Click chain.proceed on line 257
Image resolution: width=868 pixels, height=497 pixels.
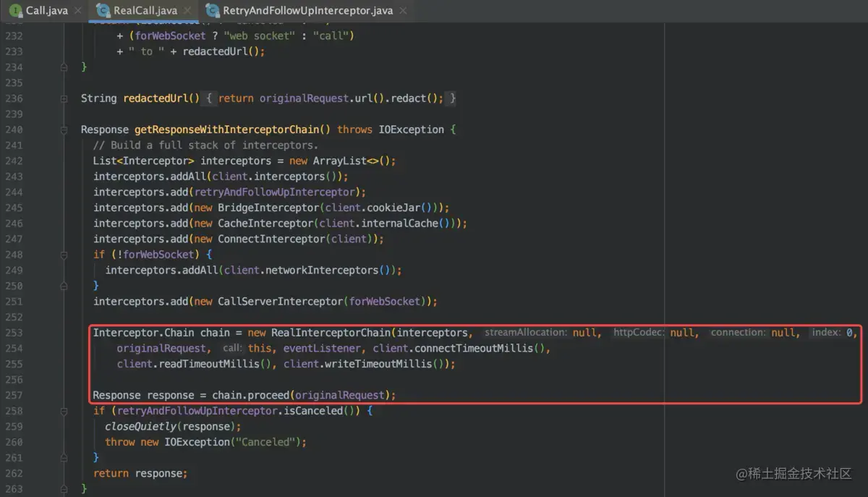point(250,395)
